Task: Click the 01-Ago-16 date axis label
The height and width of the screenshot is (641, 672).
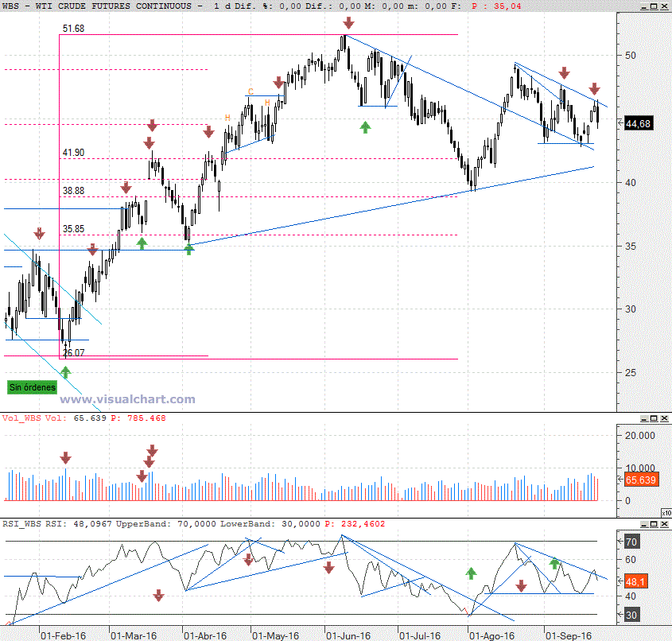Action: tap(491, 636)
